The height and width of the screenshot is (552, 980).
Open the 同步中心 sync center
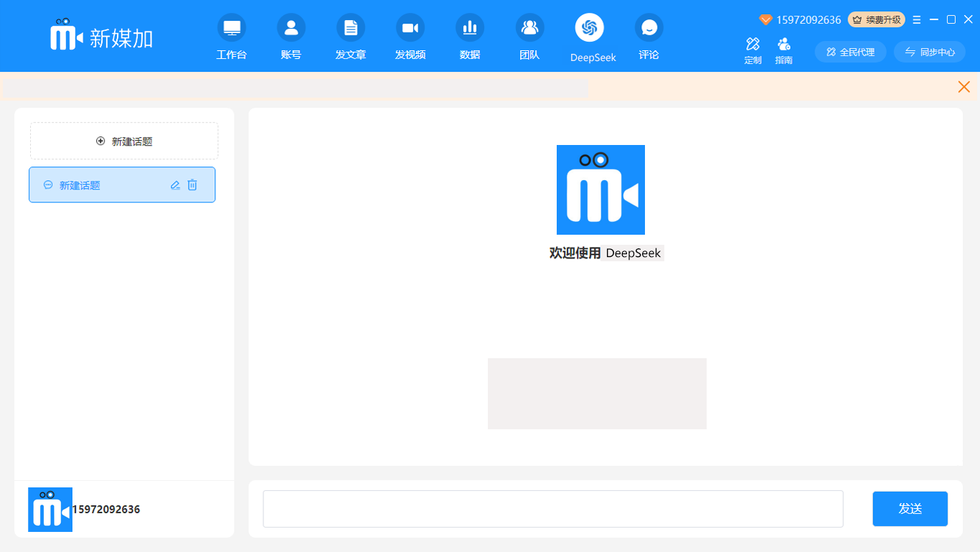point(930,52)
